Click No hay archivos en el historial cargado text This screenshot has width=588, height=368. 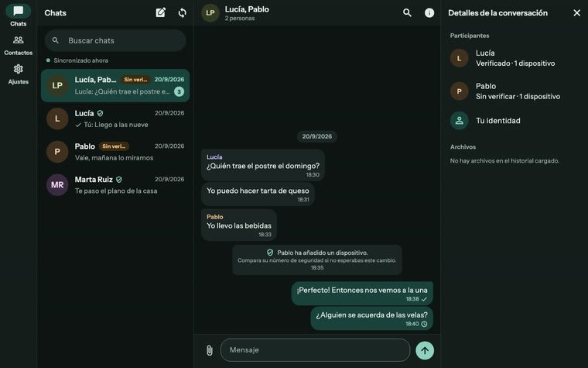(504, 160)
